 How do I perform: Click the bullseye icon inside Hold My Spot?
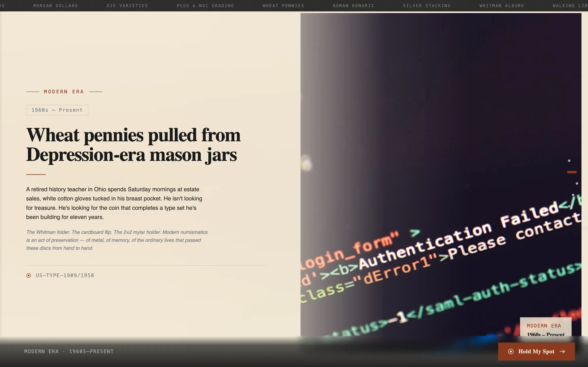[x=511, y=352]
